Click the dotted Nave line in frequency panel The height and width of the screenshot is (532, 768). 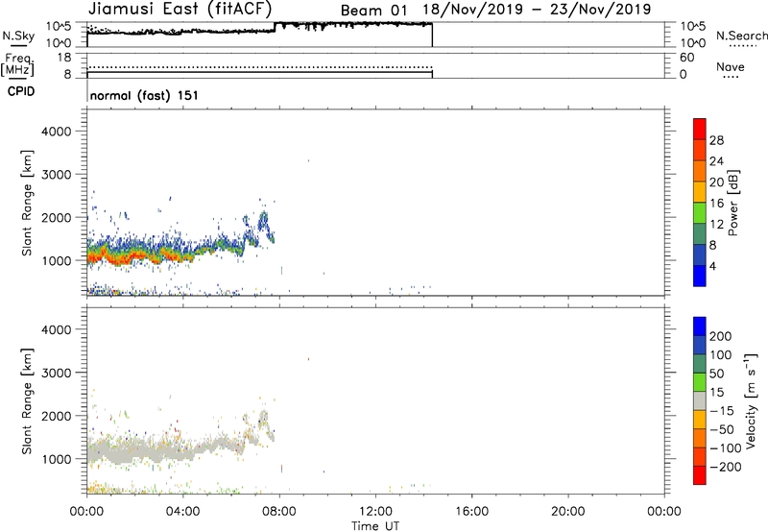[259, 67]
